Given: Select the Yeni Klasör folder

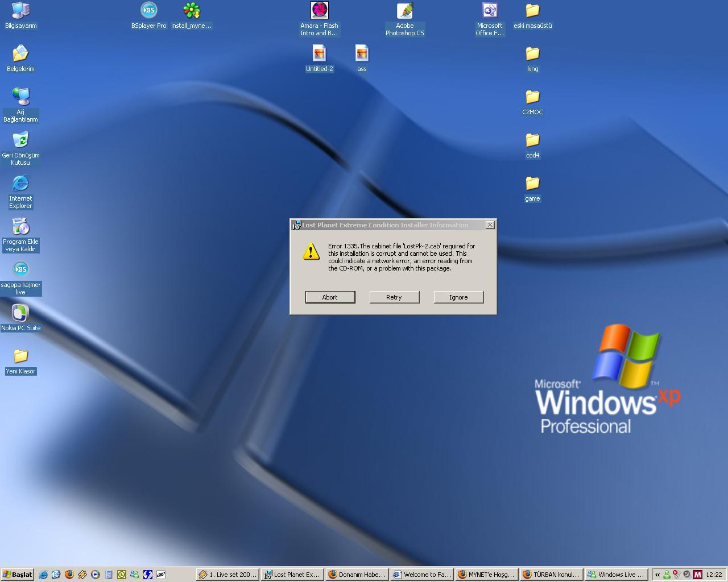Looking at the screenshot, I should (20, 361).
